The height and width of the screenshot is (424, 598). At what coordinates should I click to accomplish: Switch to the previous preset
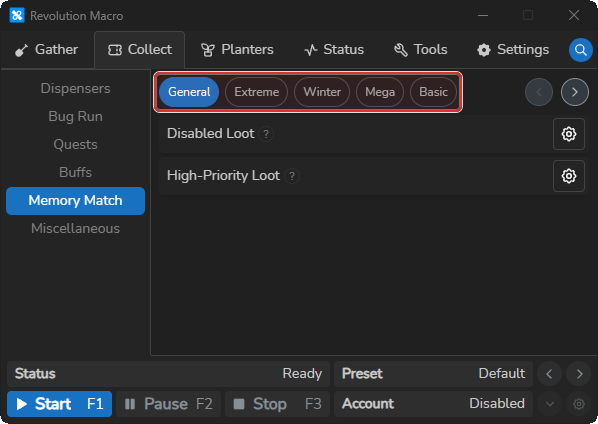[x=549, y=374]
